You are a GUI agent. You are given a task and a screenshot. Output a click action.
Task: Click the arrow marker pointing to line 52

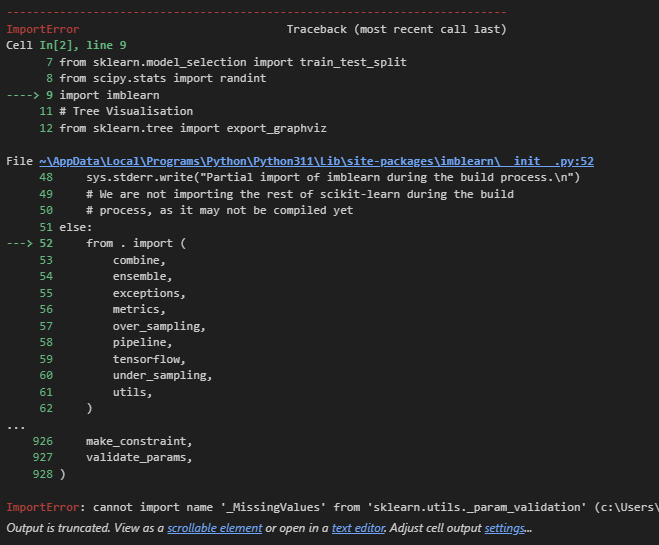[x=19, y=243]
